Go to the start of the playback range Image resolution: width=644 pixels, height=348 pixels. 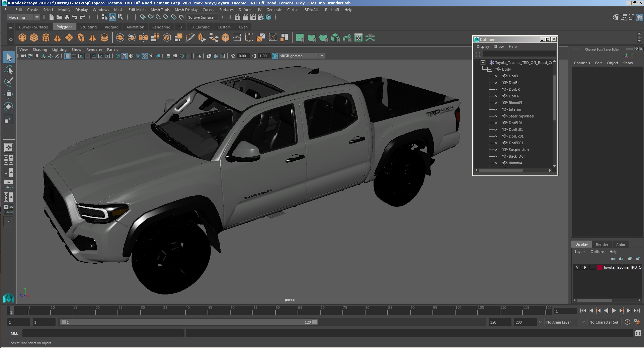(x=583, y=311)
